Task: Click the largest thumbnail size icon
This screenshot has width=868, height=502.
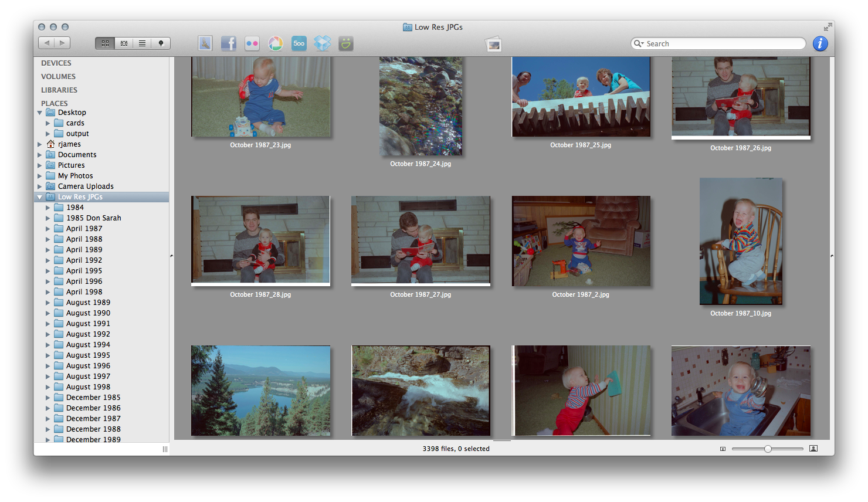Action: (813, 449)
